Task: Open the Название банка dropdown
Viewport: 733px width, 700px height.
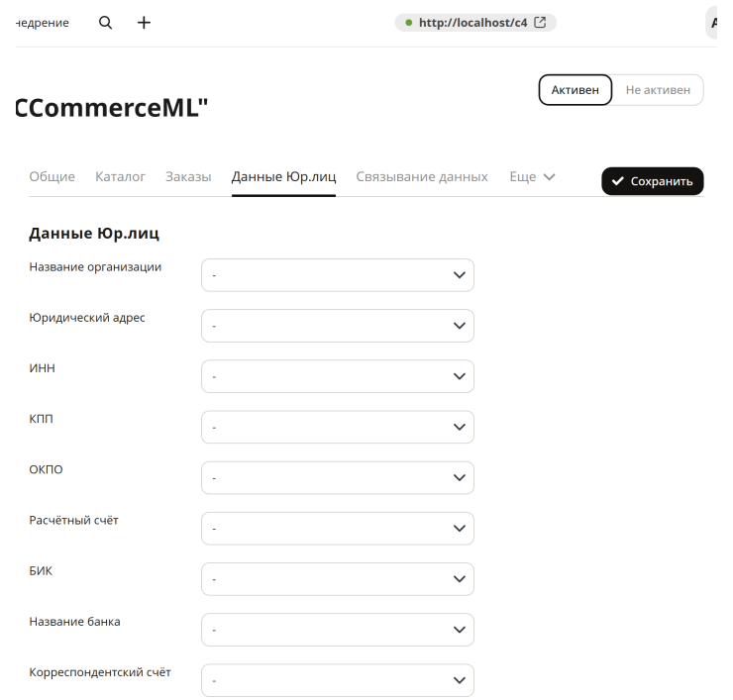Action: tap(338, 630)
